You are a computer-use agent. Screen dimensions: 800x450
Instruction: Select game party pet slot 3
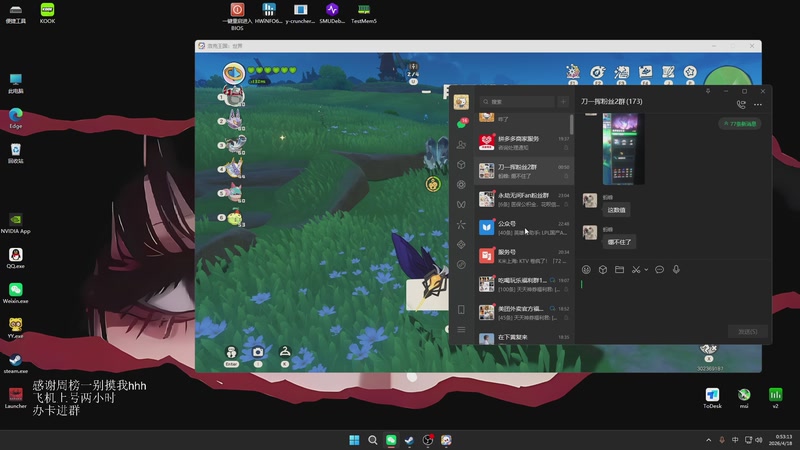235,144
